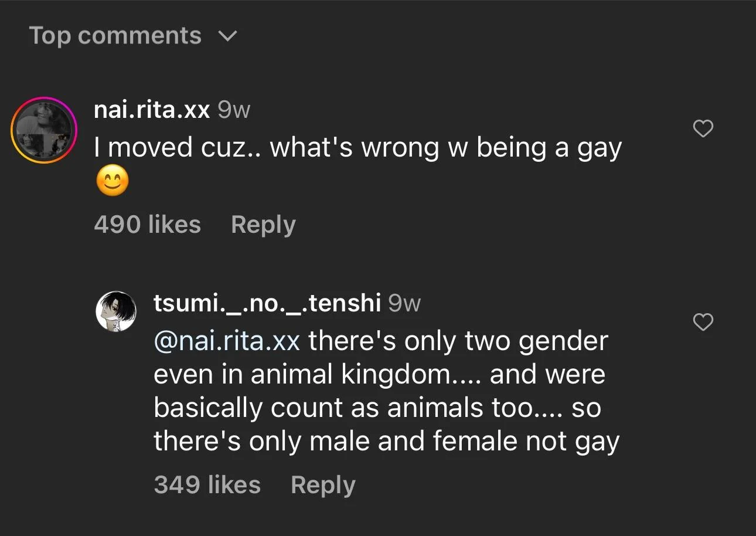Viewport: 756px width, 536px height.
Task: View the 349 likes list
Action: (x=207, y=484)
